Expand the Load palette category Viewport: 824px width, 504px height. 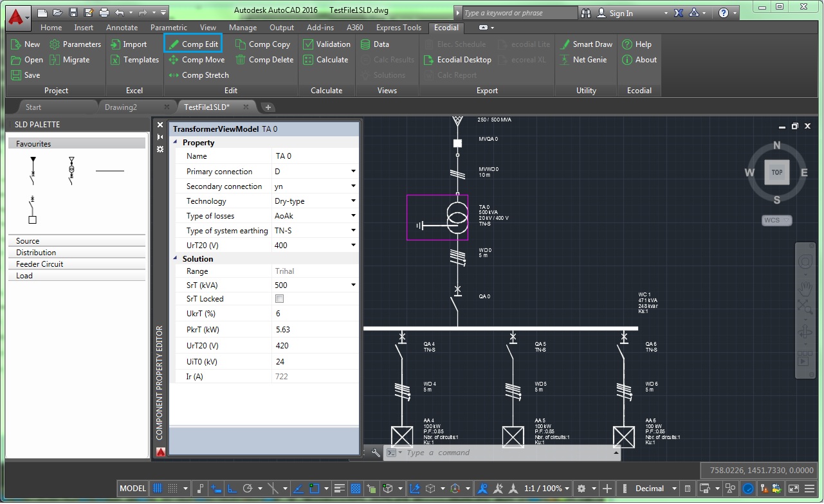point(77,276)
